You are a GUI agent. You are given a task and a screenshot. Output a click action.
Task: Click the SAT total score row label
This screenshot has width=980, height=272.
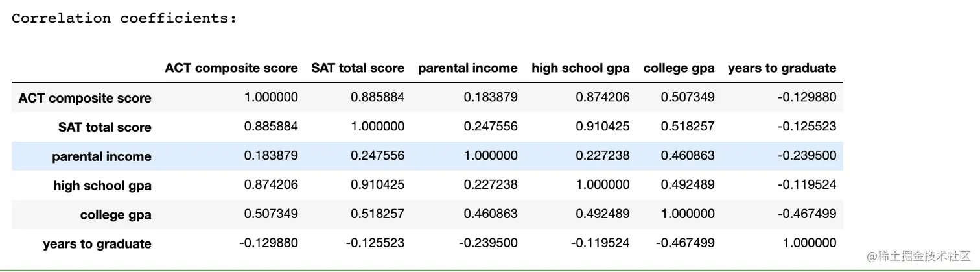pos(105,127)
